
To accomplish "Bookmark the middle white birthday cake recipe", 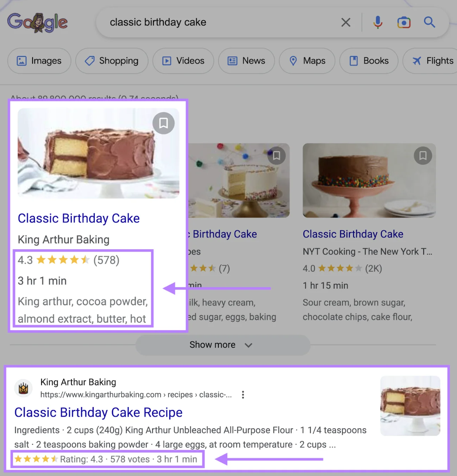I will click(x=276, y=155).
